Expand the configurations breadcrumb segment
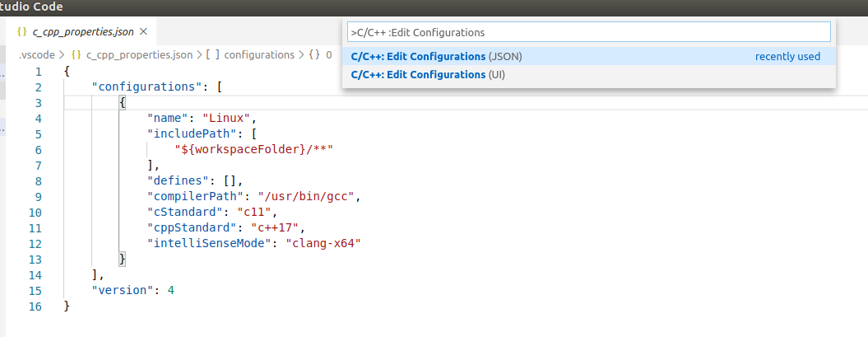 (x=258, y=55)
